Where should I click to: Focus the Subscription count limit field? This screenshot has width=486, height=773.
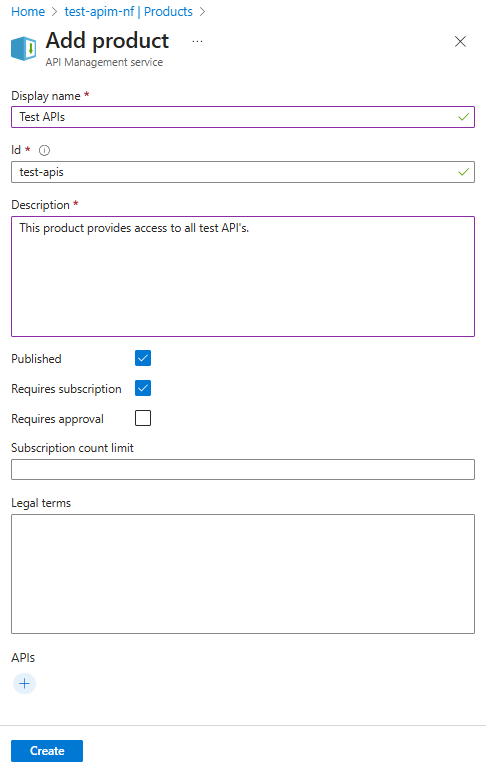(243, 469)
